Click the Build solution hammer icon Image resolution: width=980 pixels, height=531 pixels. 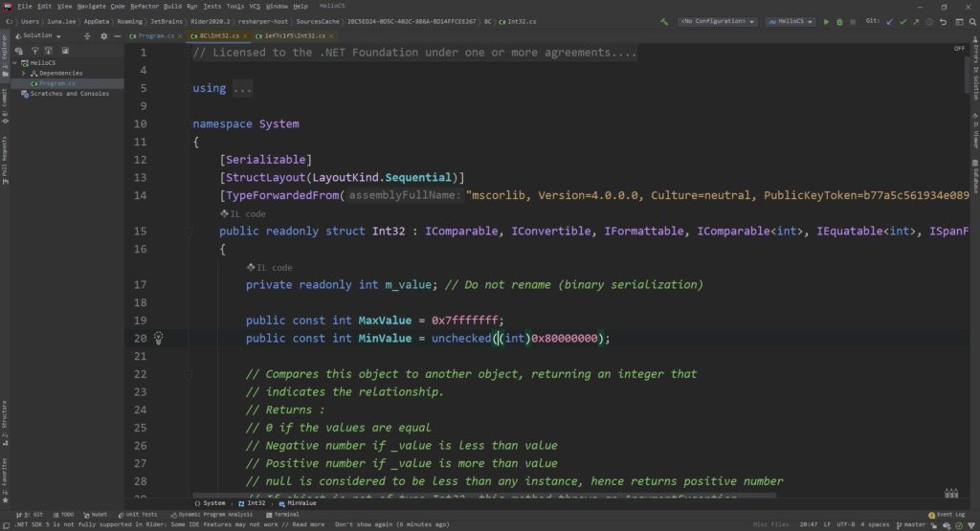point(664,21)
